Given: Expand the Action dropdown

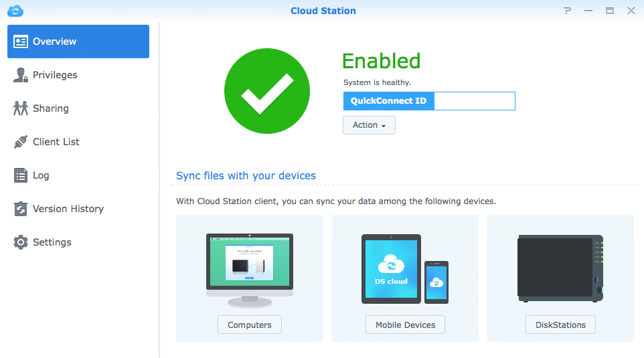Looking at the screenshot, I should pyautogui.click(x=370, y=125).
